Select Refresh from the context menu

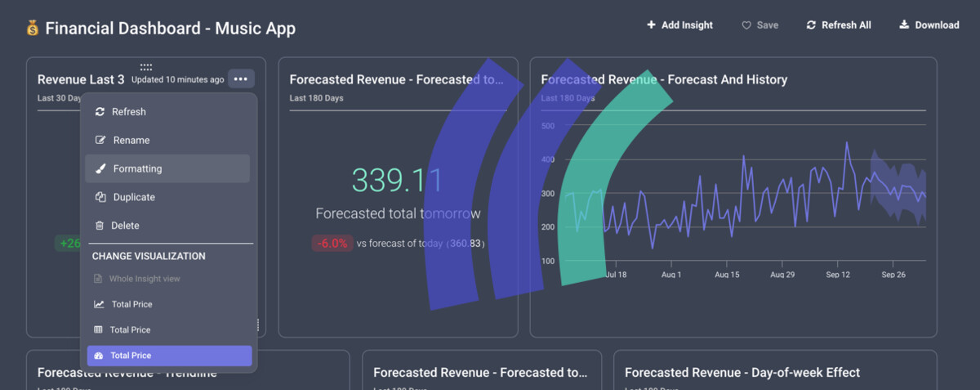click(x=167, y=112)
